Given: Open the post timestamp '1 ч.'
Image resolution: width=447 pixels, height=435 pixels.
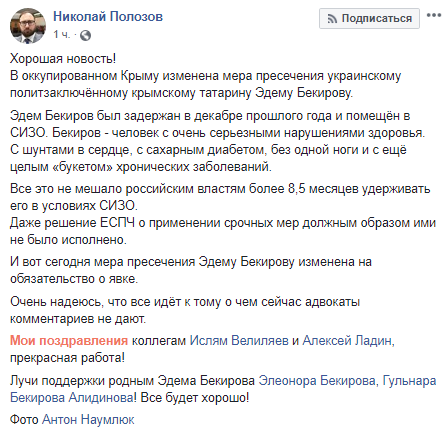Looking at the screenshot, I should [62, 34].
